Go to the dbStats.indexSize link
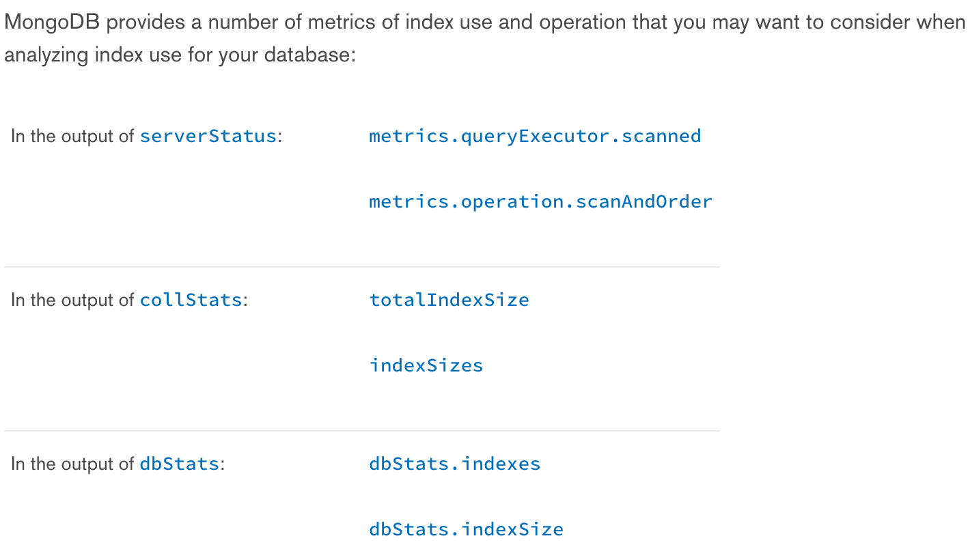This screenshot has height=560, width=970. 466,529
